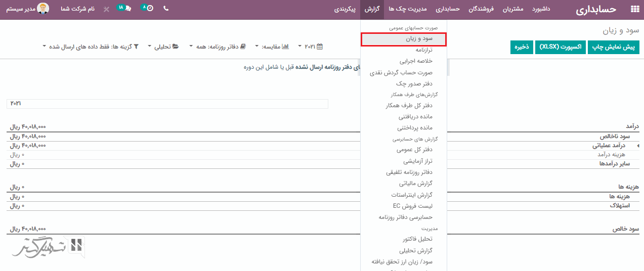Viewport: 644px width, 271px height.
Task: Click the calendar icon for 2021 period
Action: point(319,47)
